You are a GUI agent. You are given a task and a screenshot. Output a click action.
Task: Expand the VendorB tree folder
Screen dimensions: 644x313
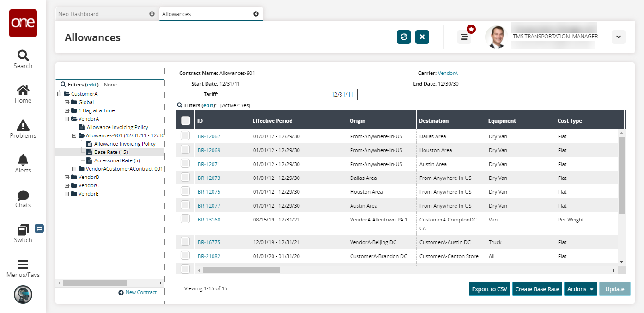tap(67, 177)
